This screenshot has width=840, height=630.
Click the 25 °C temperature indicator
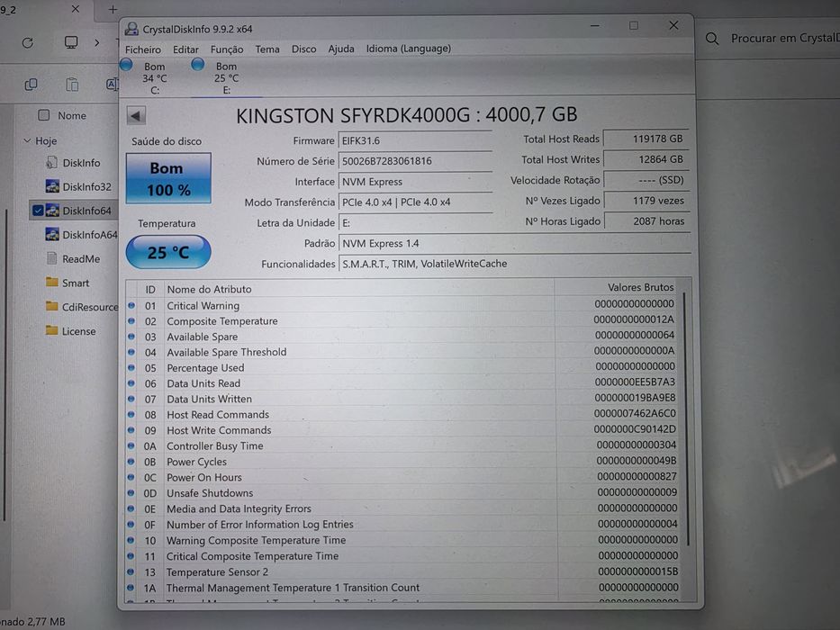[x=168, y=252]
